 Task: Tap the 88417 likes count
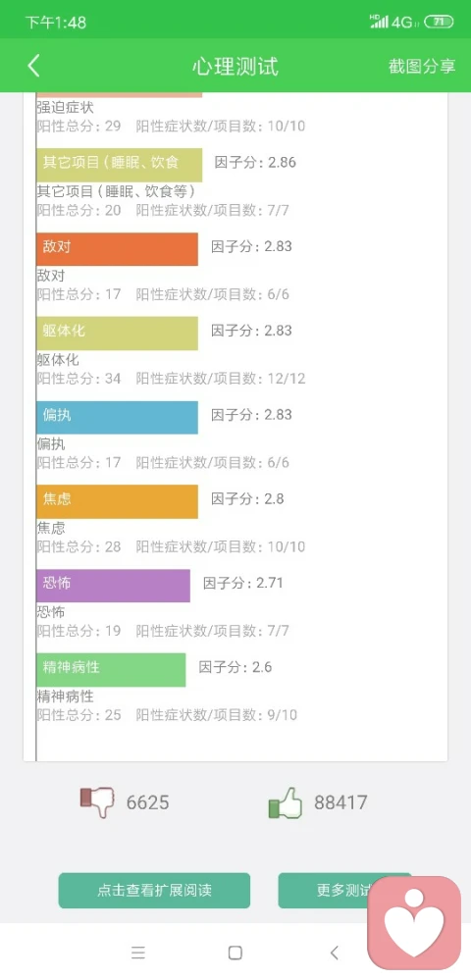(x=340, y=802)
